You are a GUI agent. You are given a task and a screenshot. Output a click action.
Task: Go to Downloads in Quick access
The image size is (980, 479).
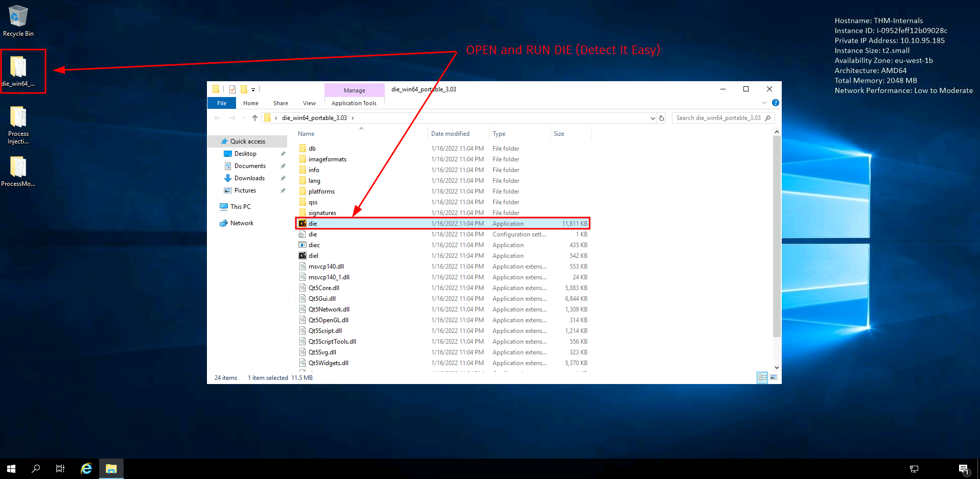[249, 178]
